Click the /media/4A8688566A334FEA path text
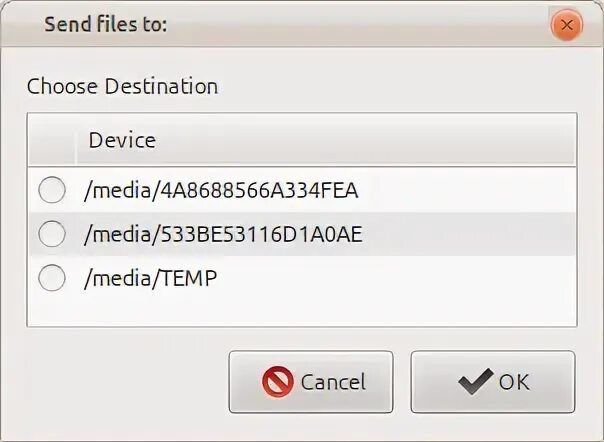The height and width of the screenshot is (442, 604). [x=221, y=189]
